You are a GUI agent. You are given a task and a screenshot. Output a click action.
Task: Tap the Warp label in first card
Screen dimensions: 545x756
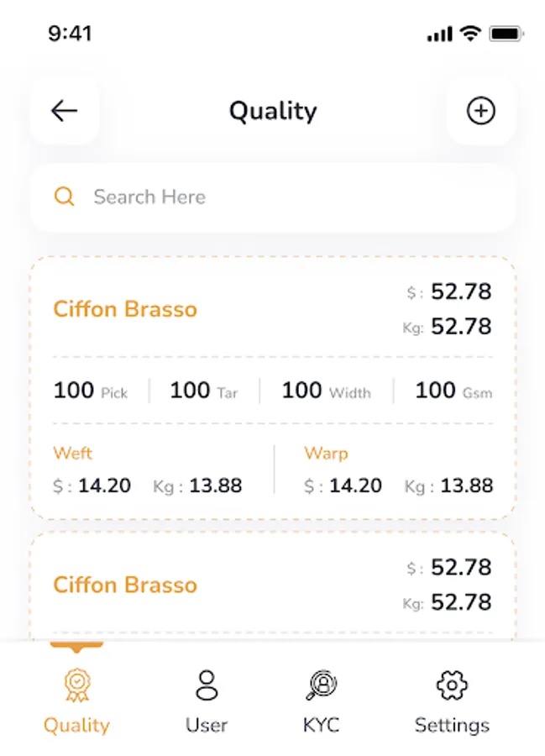tap(326, 454)
